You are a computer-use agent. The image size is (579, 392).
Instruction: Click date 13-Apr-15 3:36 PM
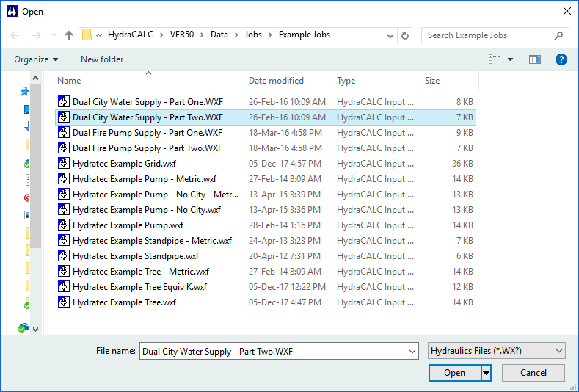[284, 210]
